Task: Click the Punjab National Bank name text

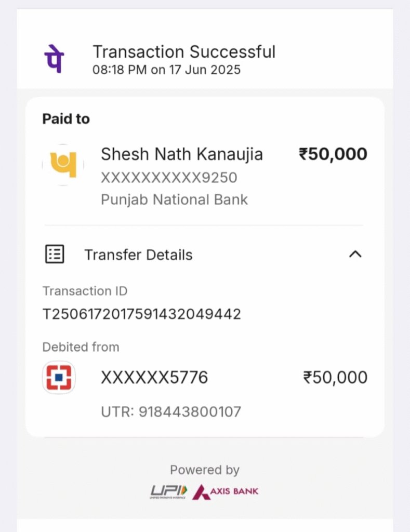Action: [x=174, y=199]
